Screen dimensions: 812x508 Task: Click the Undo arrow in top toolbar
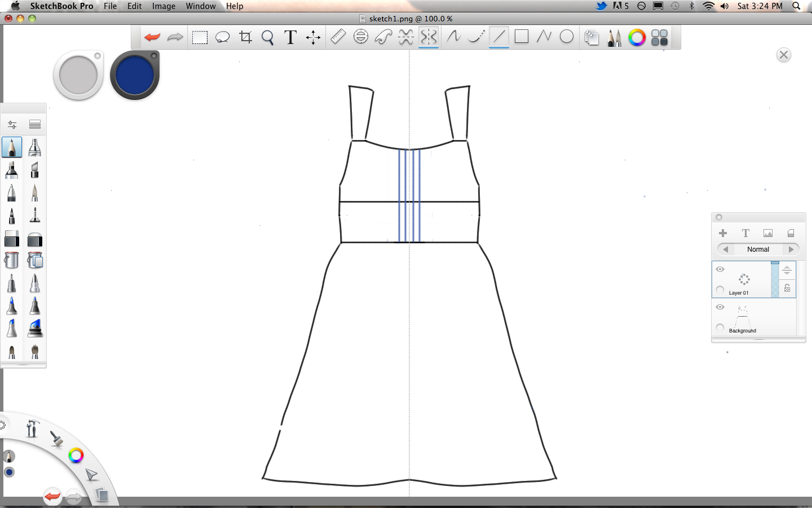[152, 37]
